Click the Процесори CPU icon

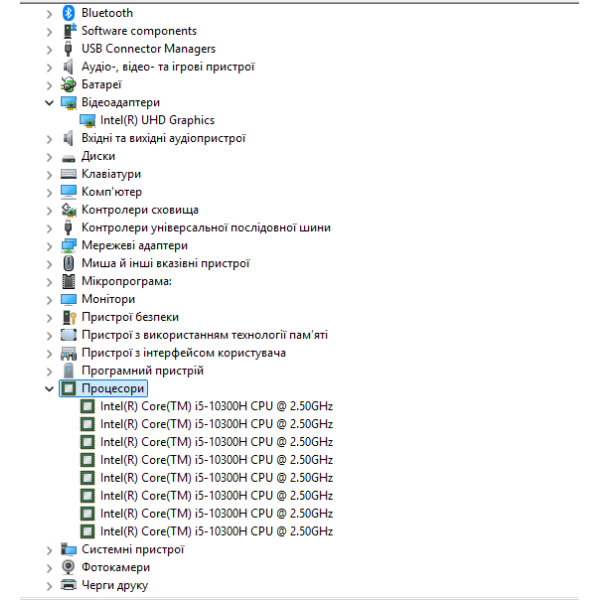(68, 389)
